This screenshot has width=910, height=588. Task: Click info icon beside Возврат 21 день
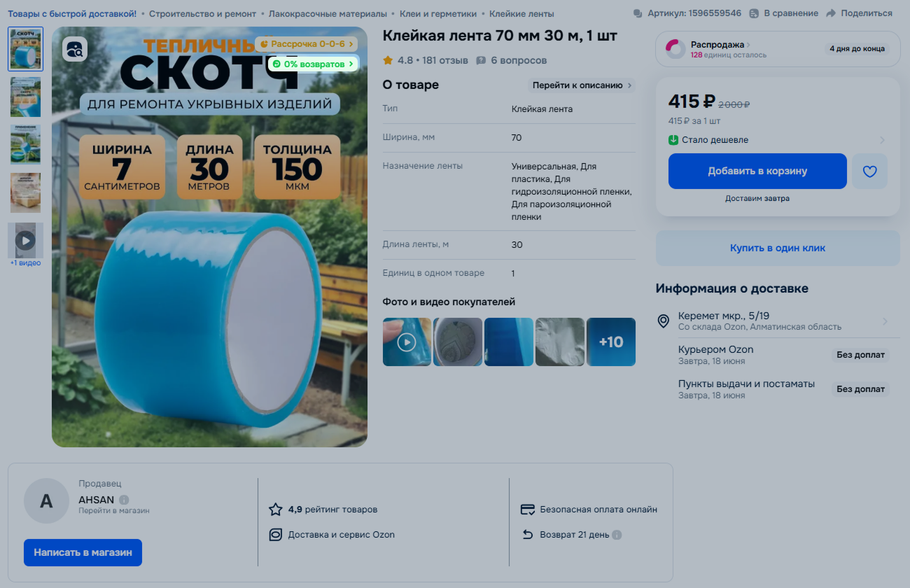point(617,535)
